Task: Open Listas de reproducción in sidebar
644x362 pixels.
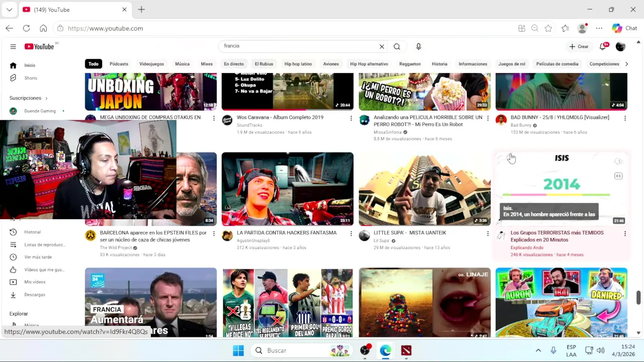Action: [44, 245]
